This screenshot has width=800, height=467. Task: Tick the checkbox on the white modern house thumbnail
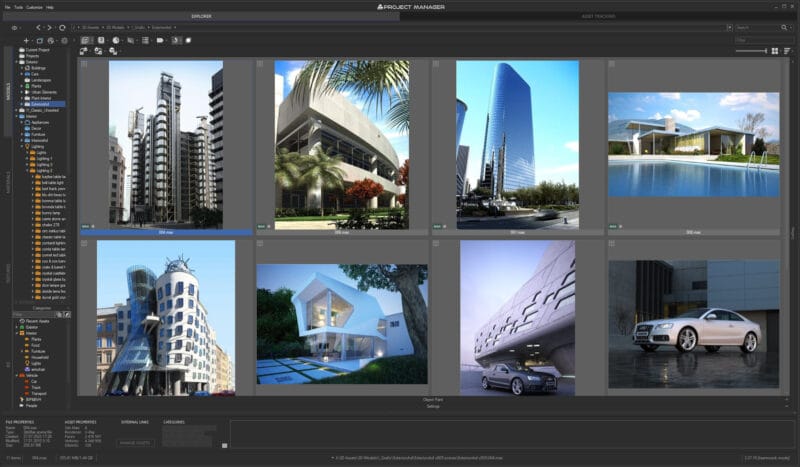coord(260,244)
